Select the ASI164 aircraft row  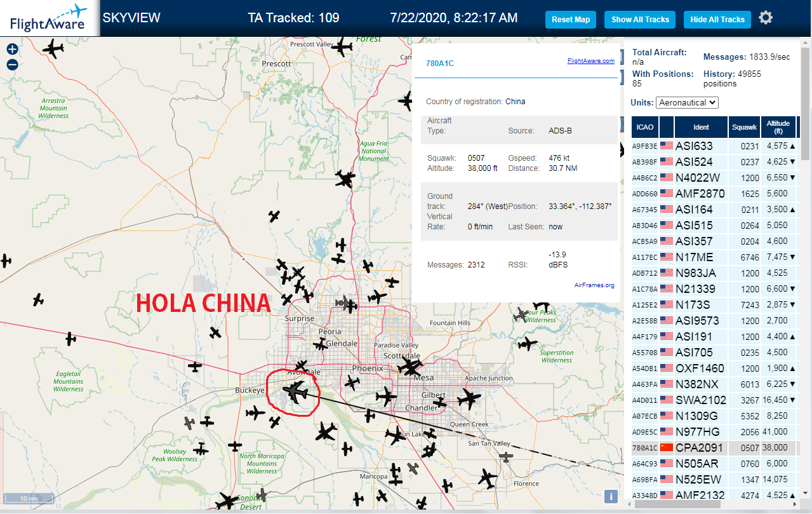[715, 210]
